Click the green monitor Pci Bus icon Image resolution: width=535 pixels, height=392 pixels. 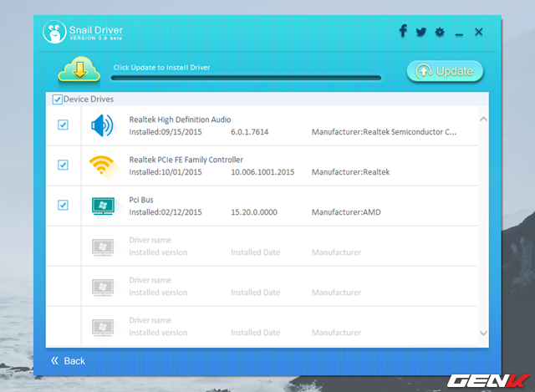[103, 206]
